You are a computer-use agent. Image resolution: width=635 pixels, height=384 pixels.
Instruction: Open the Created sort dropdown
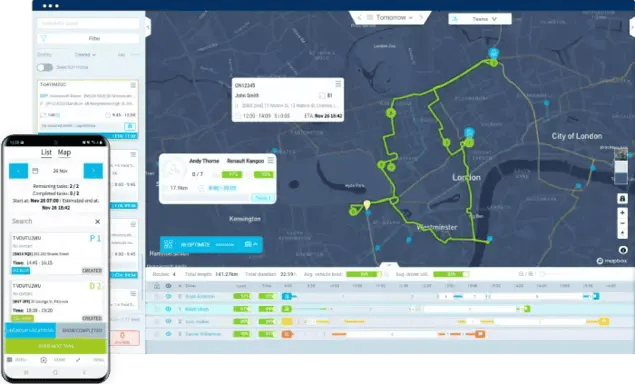point(85,54)
